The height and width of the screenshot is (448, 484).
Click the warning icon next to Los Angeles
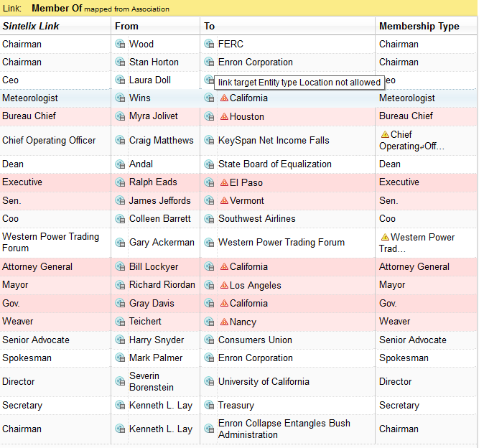(224, 286)
